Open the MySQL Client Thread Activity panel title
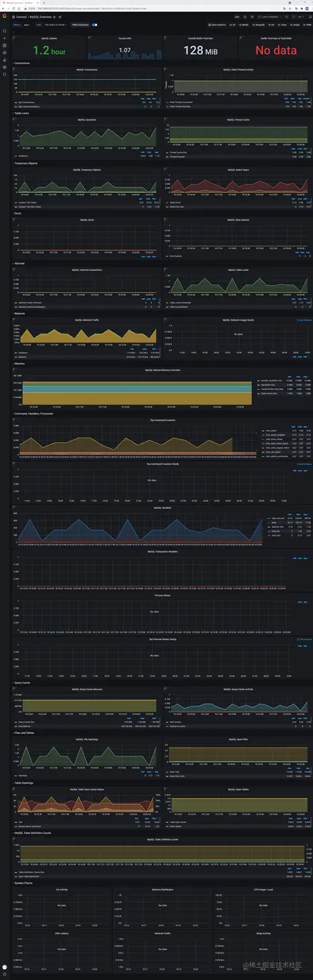Viewport: 313px width, 980px height. tap(238, 69)
